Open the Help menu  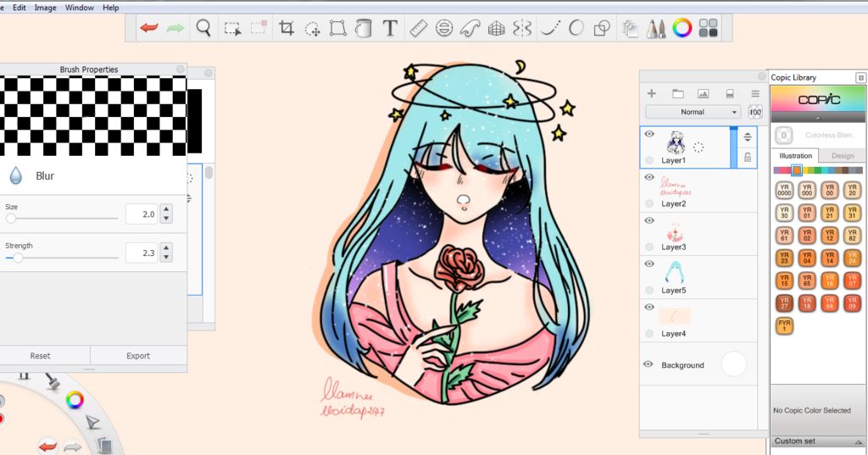[x=111, y=8]
